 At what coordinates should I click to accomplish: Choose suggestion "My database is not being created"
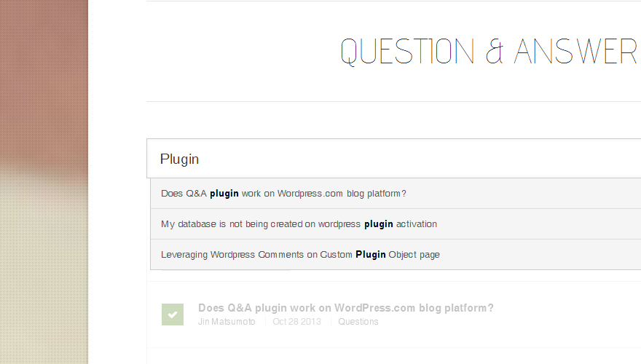(396, 224)
